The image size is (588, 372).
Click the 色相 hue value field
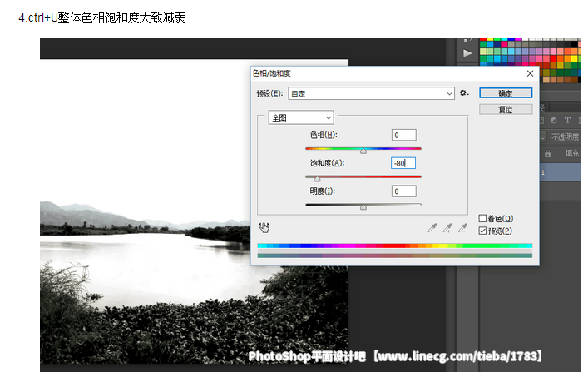point(404,135)
